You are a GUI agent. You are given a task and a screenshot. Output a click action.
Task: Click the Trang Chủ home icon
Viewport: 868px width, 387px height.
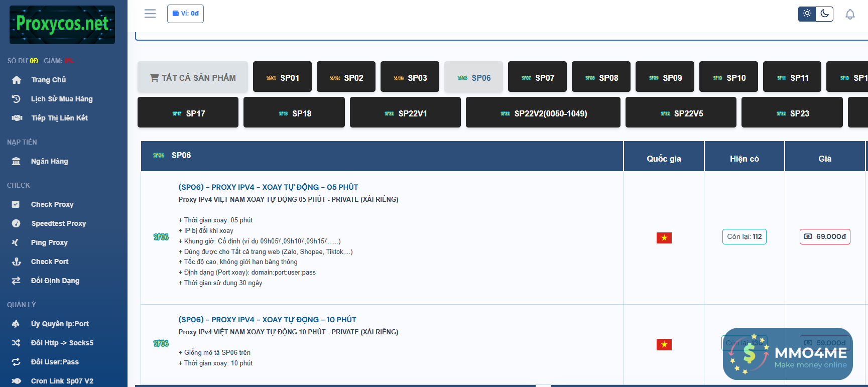(x=17, y=80)
